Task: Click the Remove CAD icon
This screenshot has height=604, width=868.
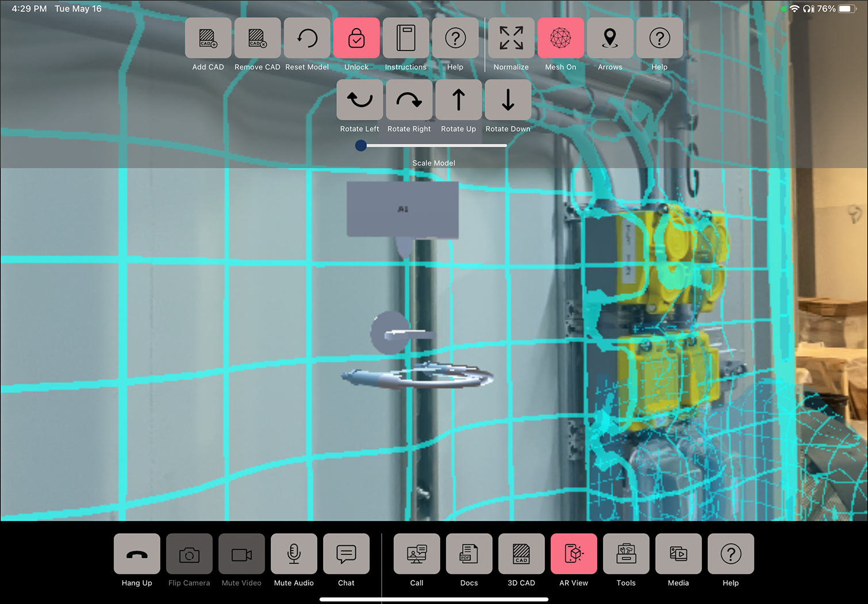Action: 257,38
